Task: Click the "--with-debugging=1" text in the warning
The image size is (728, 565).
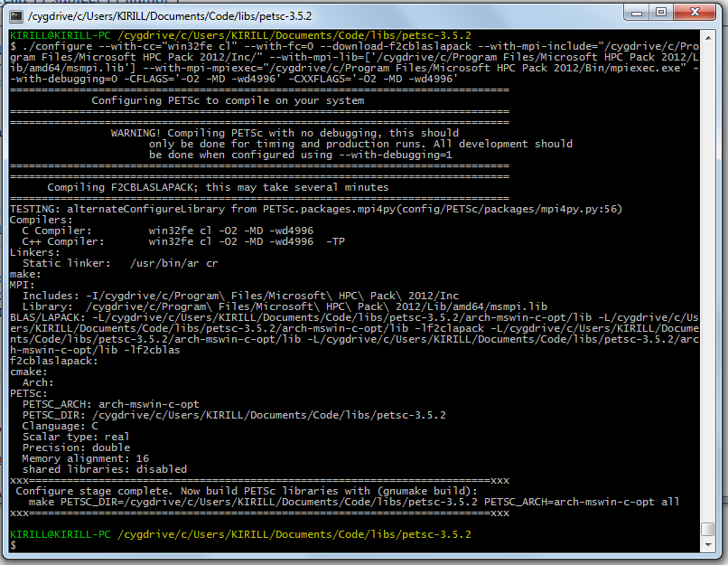Action: point(396,155)
